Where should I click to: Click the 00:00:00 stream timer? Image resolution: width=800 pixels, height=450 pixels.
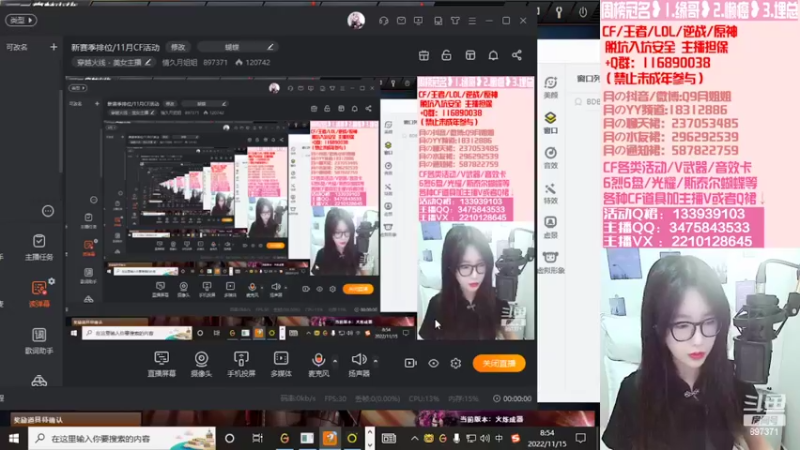pyautogui.click(x=513, y=398)
